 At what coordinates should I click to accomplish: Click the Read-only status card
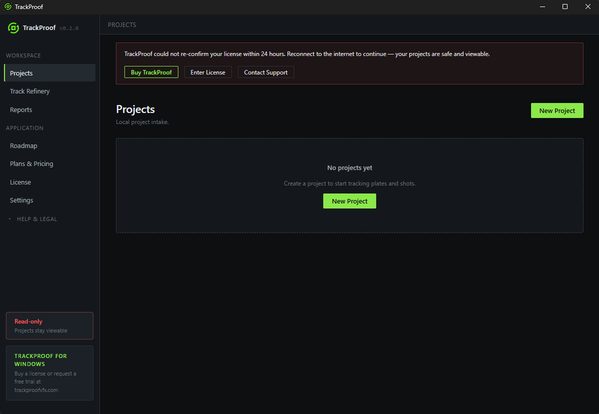50,326
